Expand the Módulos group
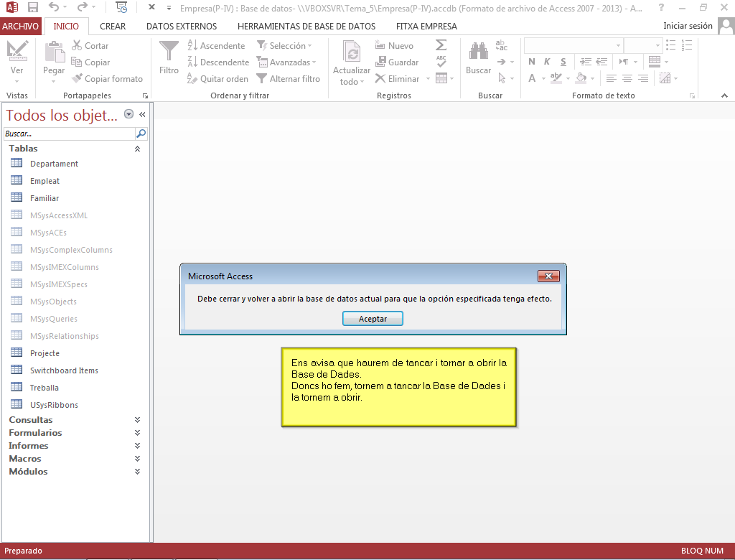 [137, 472]
